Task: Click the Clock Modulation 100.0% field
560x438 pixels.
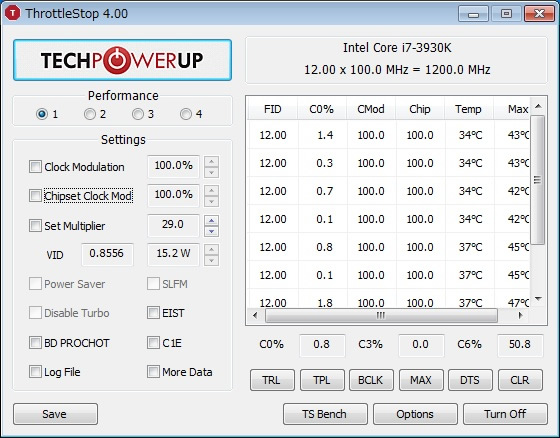Action: [173, 166]
